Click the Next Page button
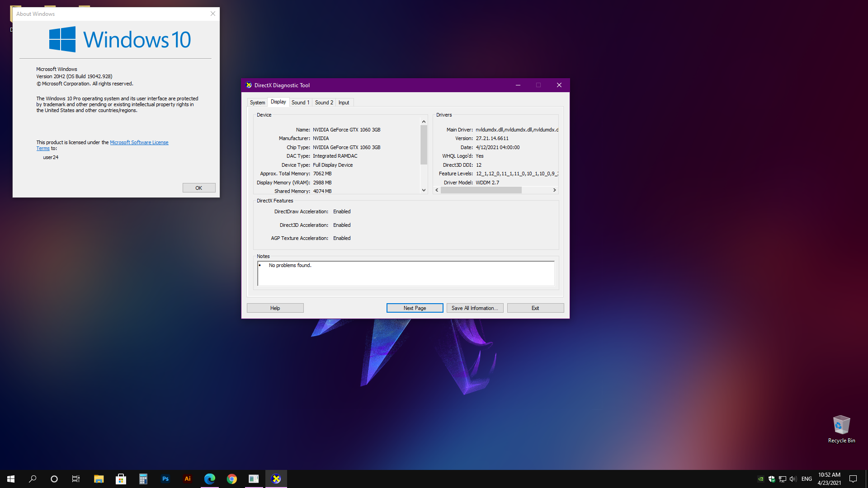 [415, 308]
